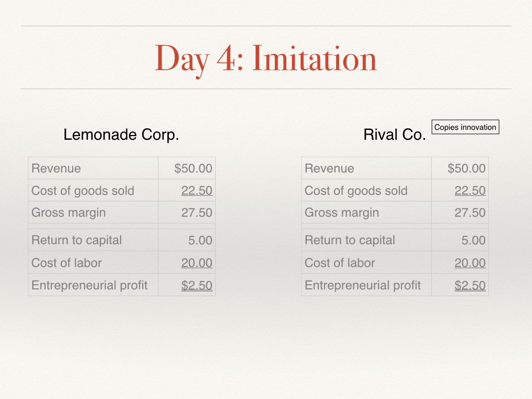532x399 pixels.
Task: Click the 'Lemonade Corp.' heading
Action: click(121, 135)
